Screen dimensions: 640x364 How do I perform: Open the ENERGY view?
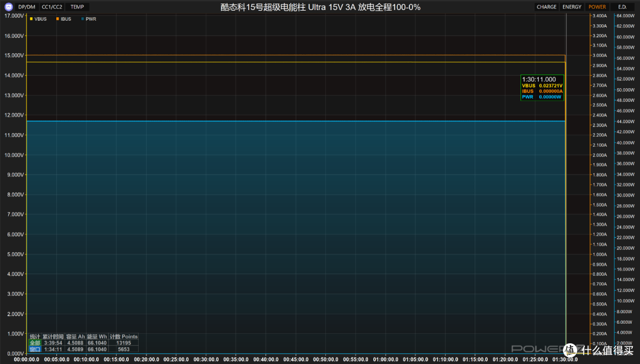tap(572, 7)
